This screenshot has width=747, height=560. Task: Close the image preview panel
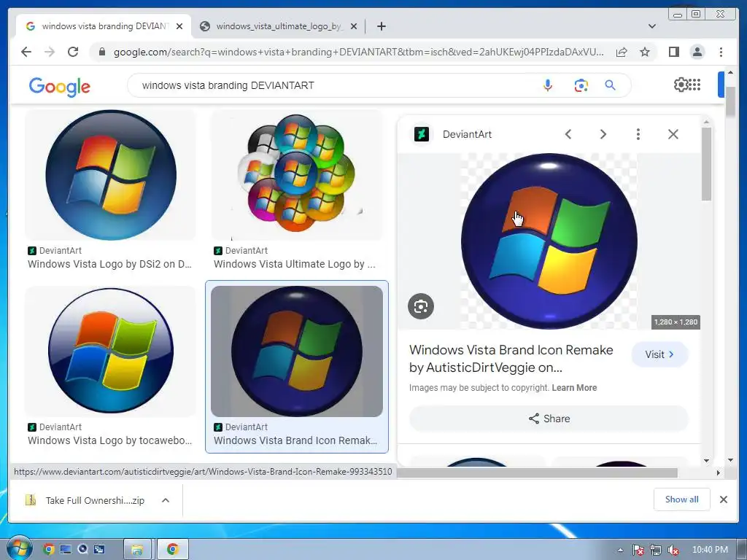point(673,134)
